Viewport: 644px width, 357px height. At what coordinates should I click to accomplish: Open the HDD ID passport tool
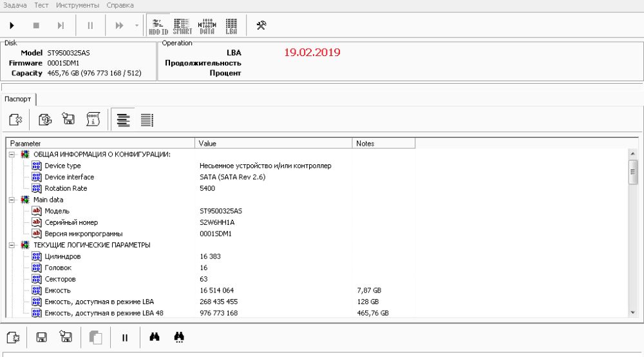coord(158,26)
